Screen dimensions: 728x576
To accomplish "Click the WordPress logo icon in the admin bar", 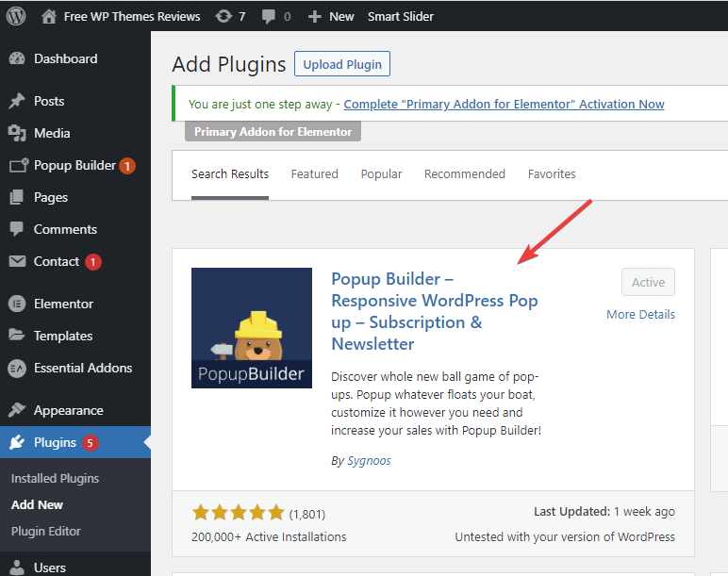I will tap(16, 16).
